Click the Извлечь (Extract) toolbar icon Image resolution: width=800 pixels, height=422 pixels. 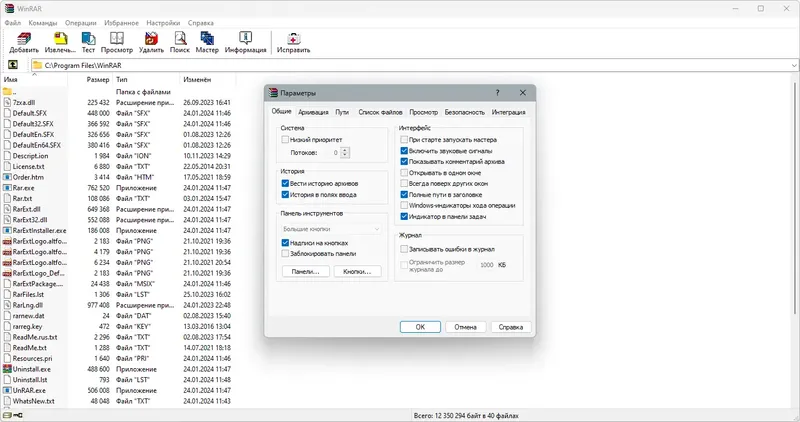pos(60,42)
